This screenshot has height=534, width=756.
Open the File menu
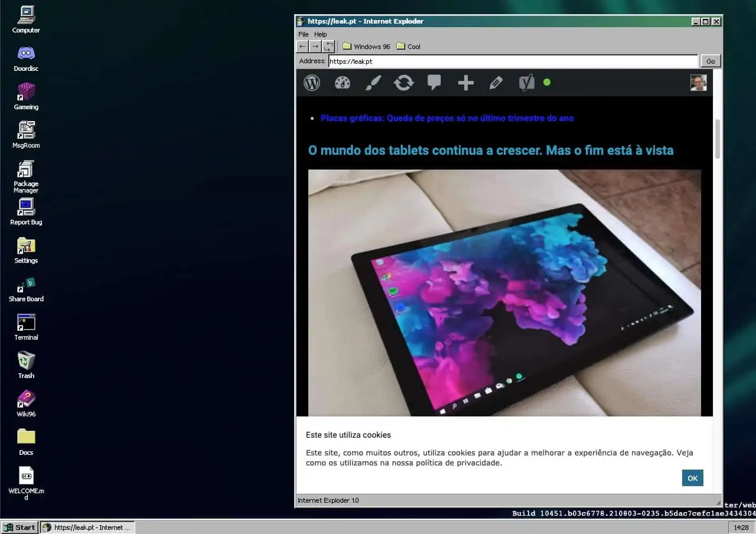coord(303,34)
